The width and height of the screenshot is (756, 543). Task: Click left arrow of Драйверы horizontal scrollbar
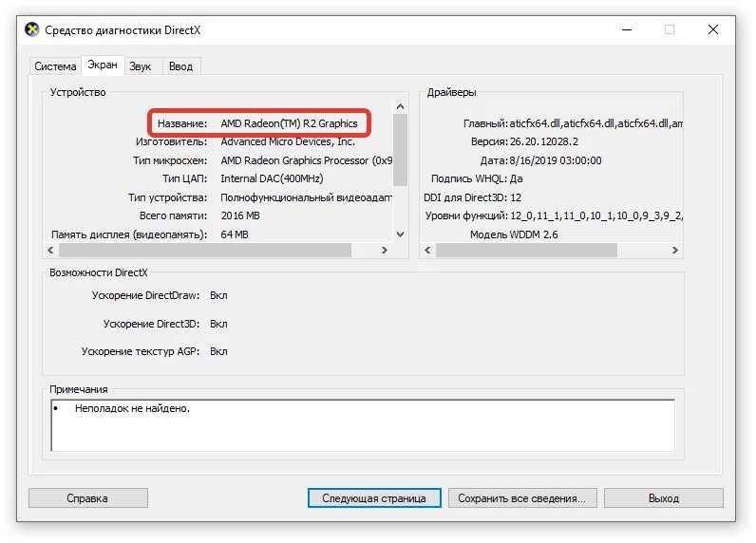(x=427, y=250)
